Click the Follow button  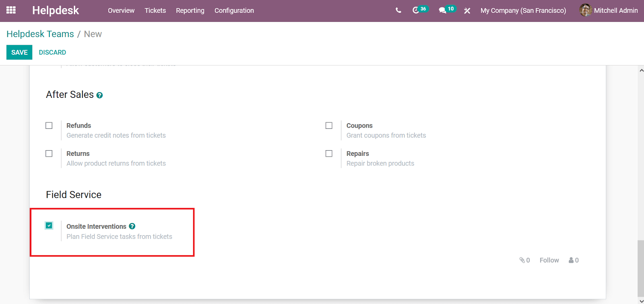tap(549, 260)
